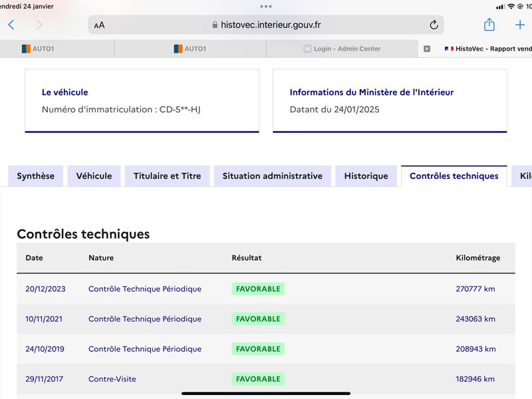Screen dimensions: 532x399
Task: Tap the cellular signal bars icon
Action: coord(500,7)
